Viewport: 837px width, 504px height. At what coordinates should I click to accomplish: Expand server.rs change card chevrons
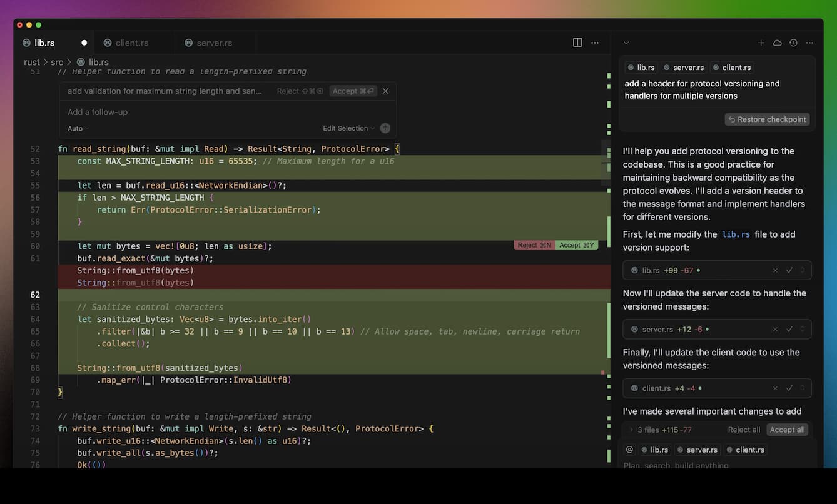(x=803, y=329)
